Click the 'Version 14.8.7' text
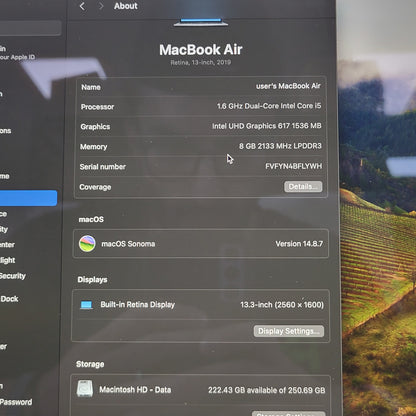 pos(299,244)
